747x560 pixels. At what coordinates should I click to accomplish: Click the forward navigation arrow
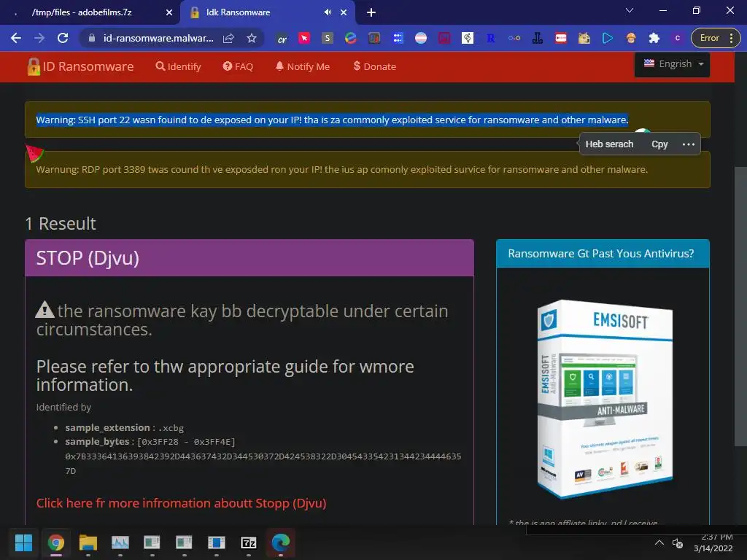[39, 38]
